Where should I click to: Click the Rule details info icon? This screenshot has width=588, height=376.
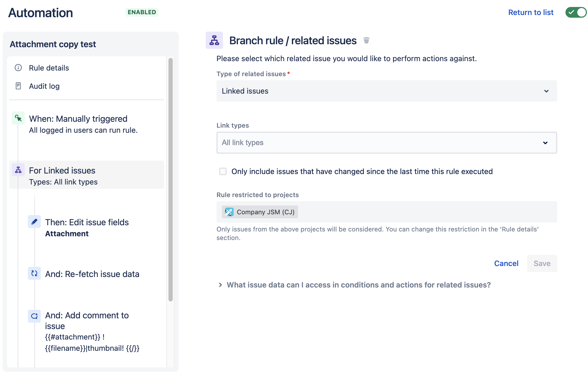(18, 68)
